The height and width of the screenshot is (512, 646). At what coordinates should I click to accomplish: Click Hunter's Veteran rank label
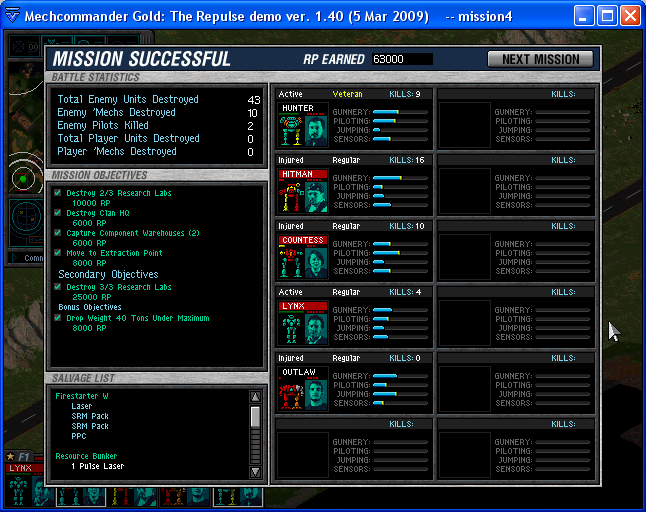point(347,94)
